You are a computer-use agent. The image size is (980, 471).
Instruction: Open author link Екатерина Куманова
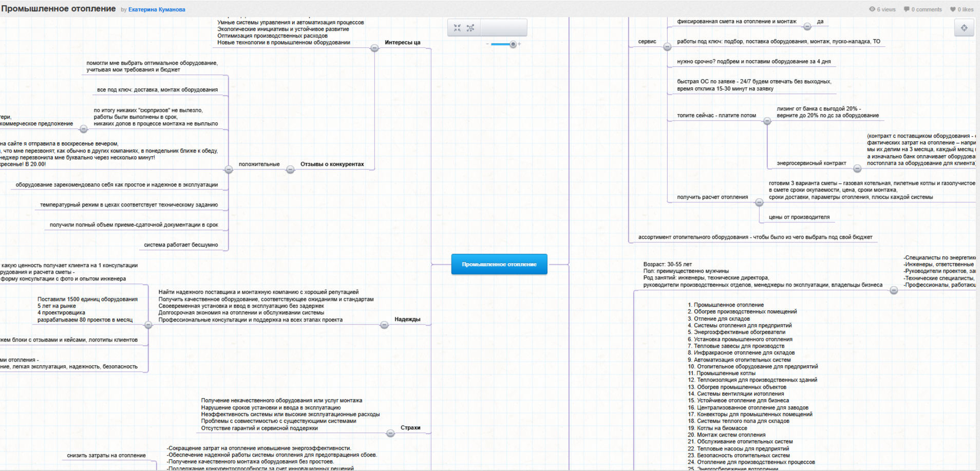tap(157, 9)
